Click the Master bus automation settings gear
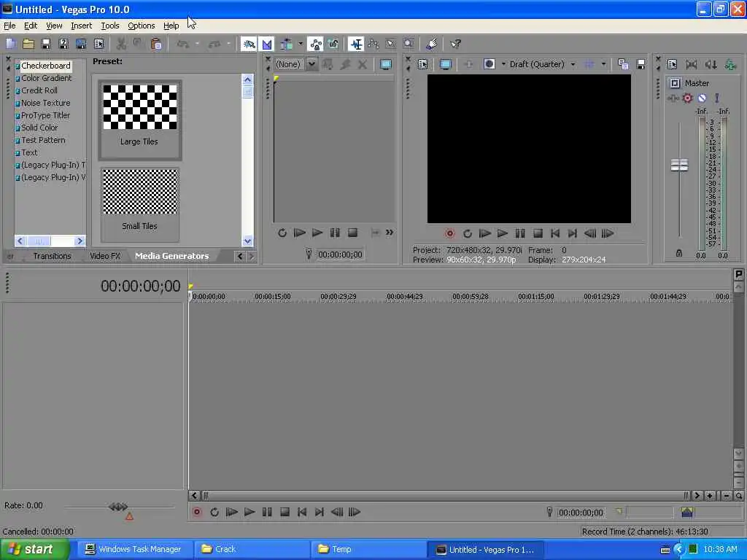This screenshot has width=747, height=560. pyautogui.click(x=687, y=98)
